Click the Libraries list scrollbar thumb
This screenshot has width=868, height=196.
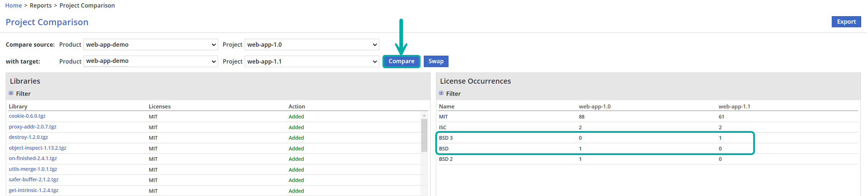[424, 135]
